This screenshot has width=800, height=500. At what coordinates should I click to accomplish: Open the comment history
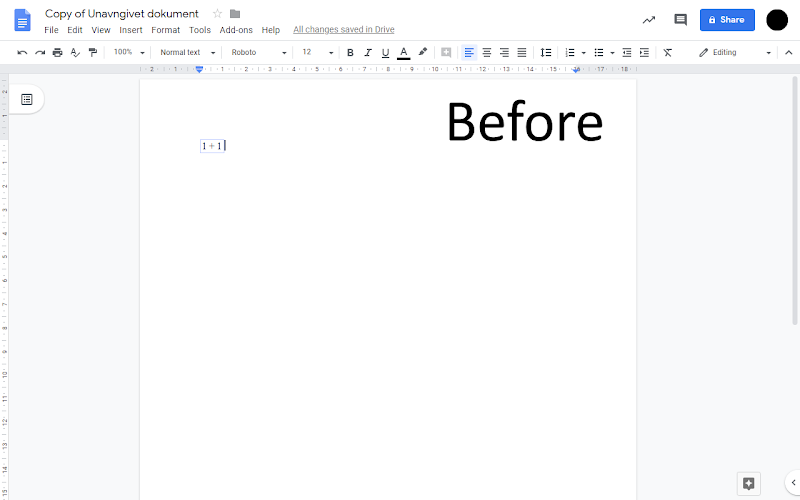(x=680, y=20)
